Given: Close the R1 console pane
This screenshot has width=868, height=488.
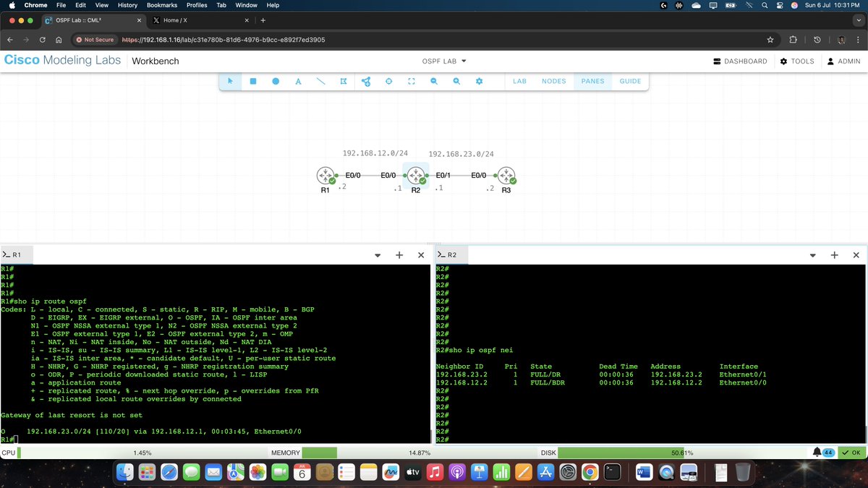Looking at the screenshot, I should click(x=421, y=255).
